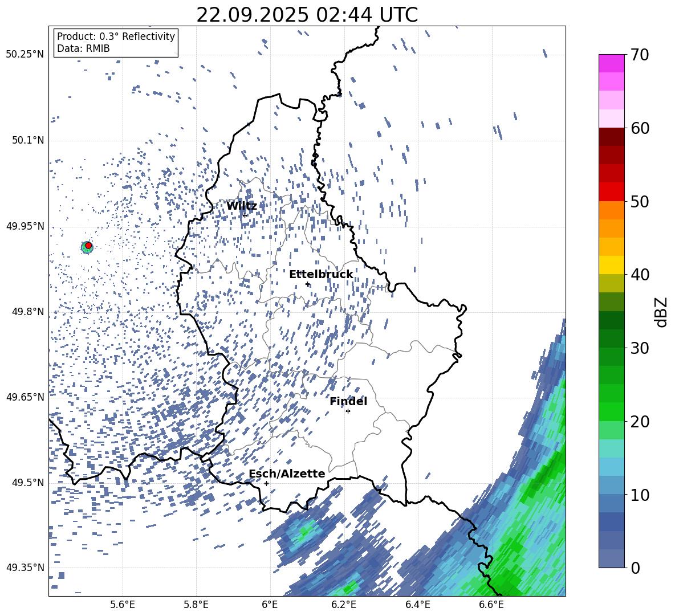Click the 70 dBZ colorbar label
This screenshot has height=616, width=675.
point(639,55)
